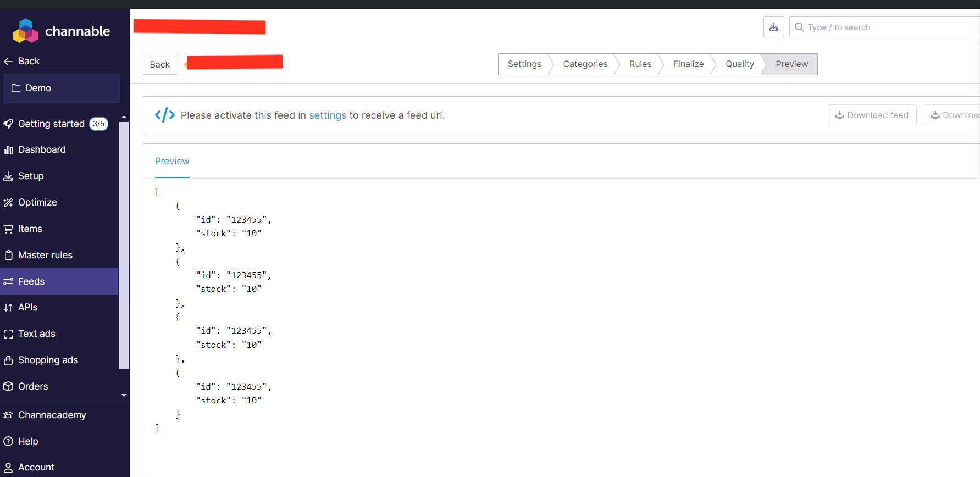980x477 pixels.
Task: Click the Items cart icon
Action: [x=8, y=229]
